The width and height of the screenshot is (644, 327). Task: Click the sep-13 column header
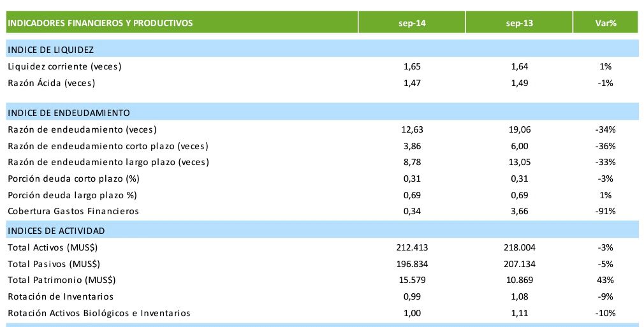coord(520,24)
